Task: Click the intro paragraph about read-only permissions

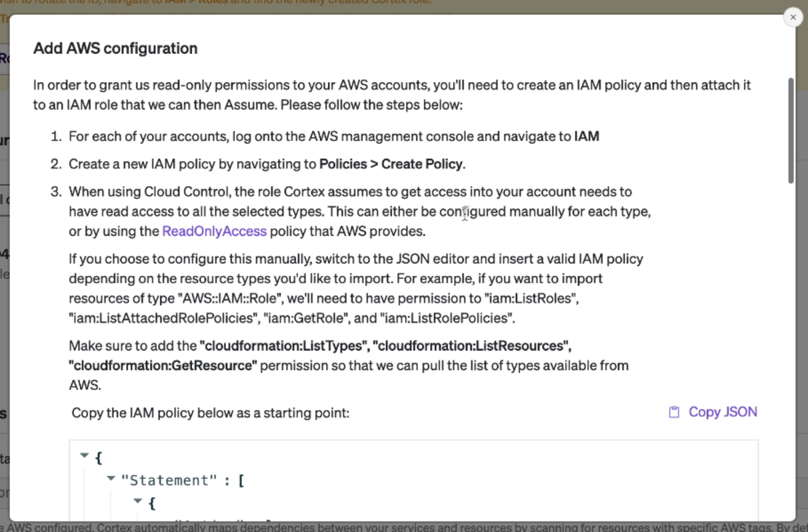Action: pos(392,95)
